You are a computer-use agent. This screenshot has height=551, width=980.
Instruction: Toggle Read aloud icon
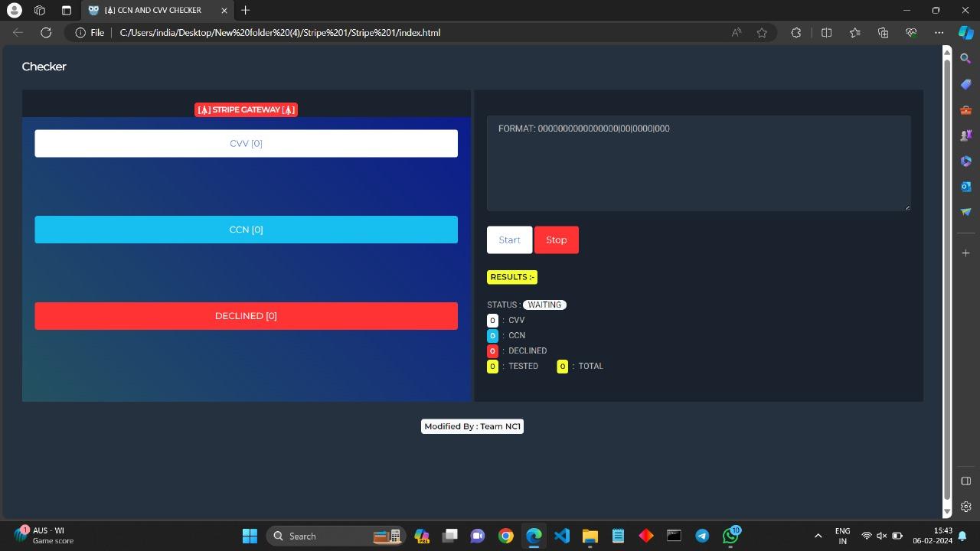click(737, 32)
